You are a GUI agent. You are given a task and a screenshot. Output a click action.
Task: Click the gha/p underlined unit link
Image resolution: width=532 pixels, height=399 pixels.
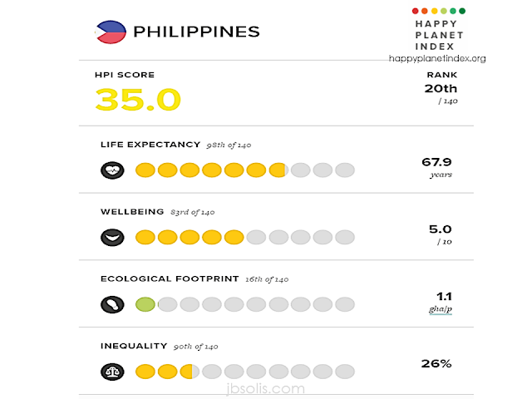441,309
